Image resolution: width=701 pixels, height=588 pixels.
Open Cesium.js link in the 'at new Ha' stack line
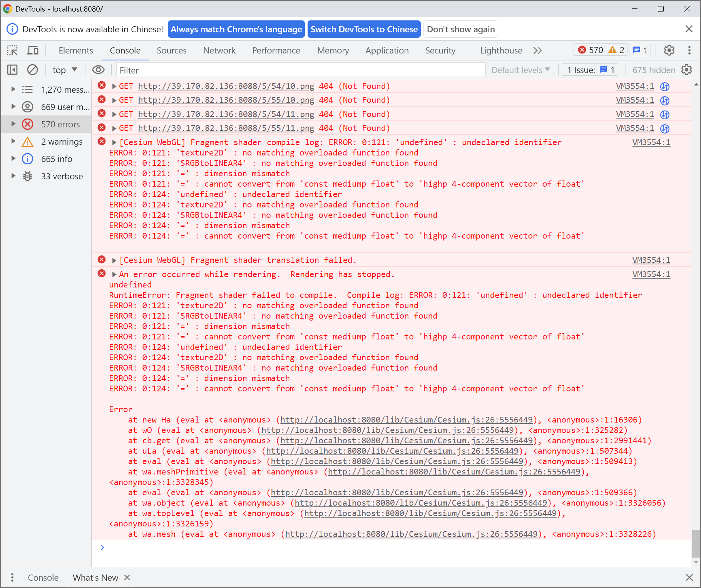click(x=407, y=420)
